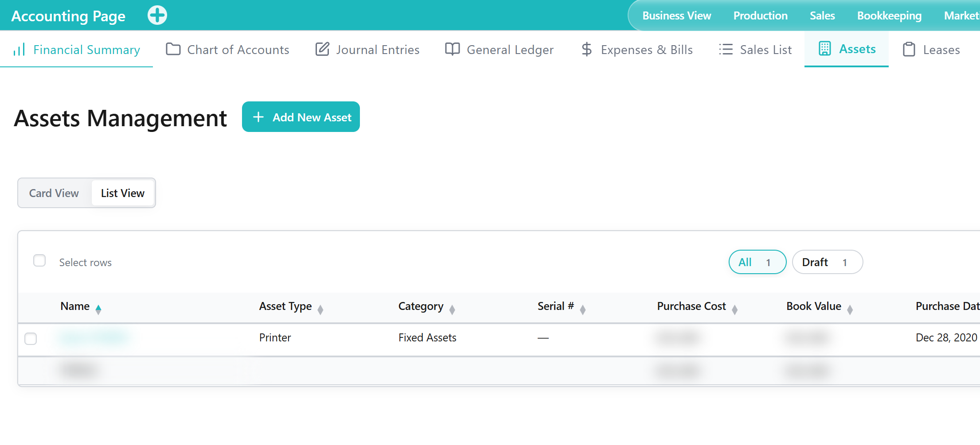Open the blurred asset name link in Printer row
The width and height of the screenshot is (980, 445).
coord(94,337)
